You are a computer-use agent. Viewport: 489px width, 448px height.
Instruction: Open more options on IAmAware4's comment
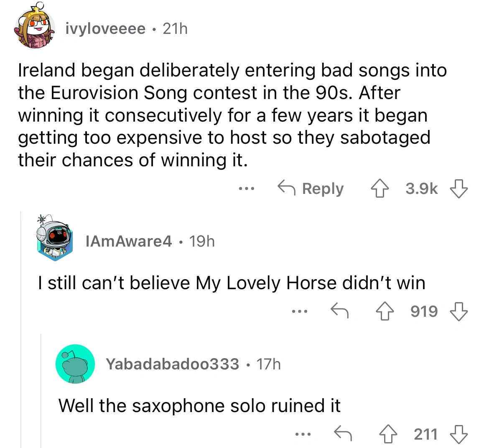tap(300, 311)
